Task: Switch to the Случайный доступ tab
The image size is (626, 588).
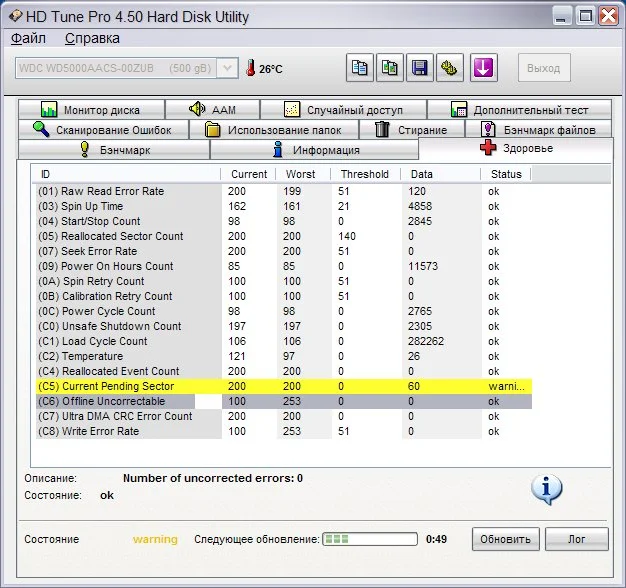Action: pyautogui.click(x=343, y=109)
